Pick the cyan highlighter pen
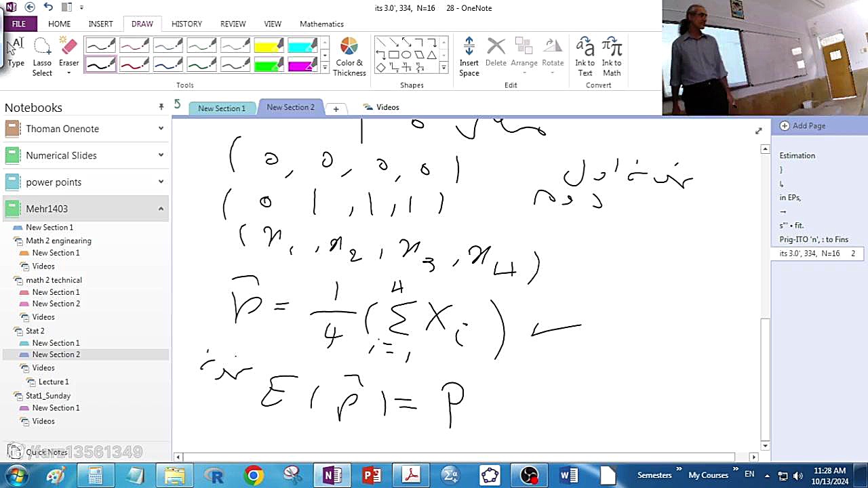868x488 pixels. pyautogui.click(x=302, y=45)
